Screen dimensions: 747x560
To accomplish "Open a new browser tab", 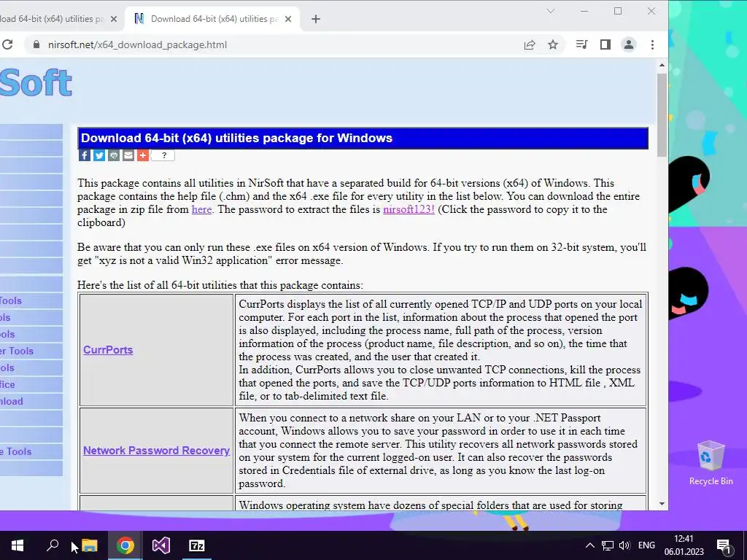I will (315, 19).
